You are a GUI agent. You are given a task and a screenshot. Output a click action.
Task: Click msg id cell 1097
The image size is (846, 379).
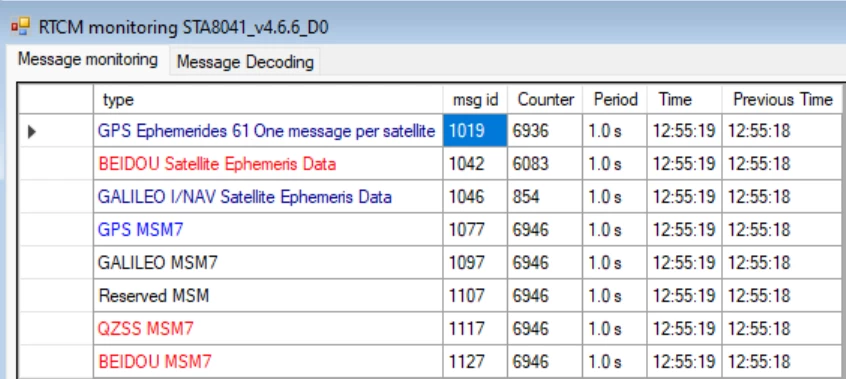[x=475, y=262]
